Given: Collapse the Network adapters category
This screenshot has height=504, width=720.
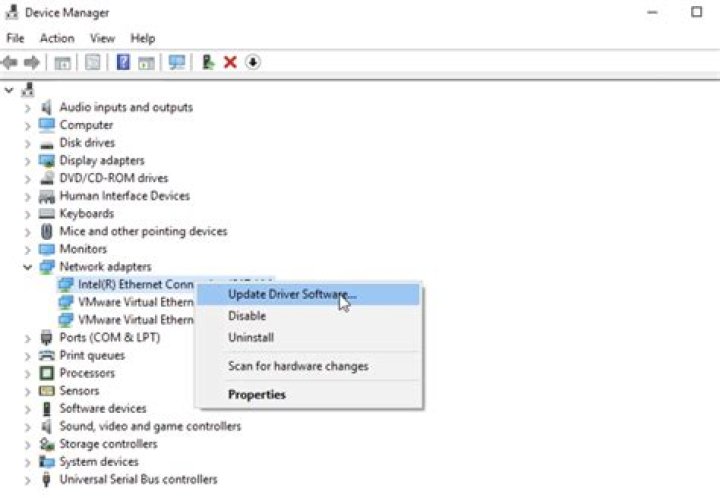Looking at the screenshot, I should point(27,267).
